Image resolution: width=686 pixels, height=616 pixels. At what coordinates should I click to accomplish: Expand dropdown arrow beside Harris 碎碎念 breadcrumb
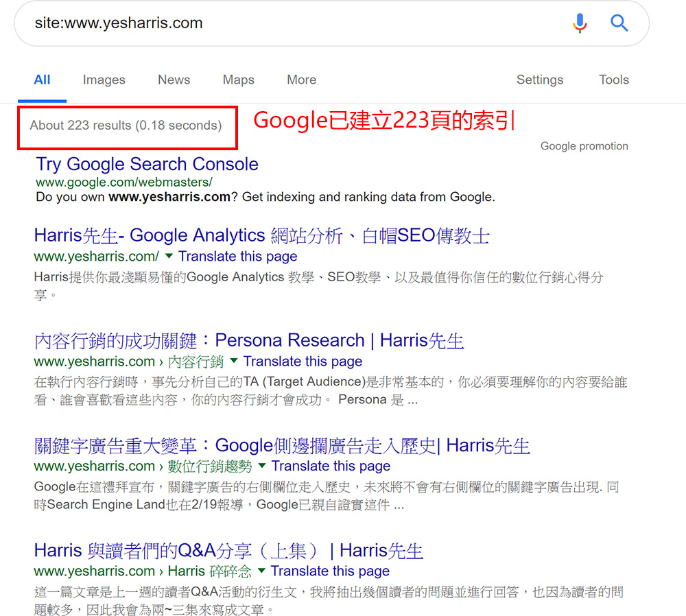(261, 570)
